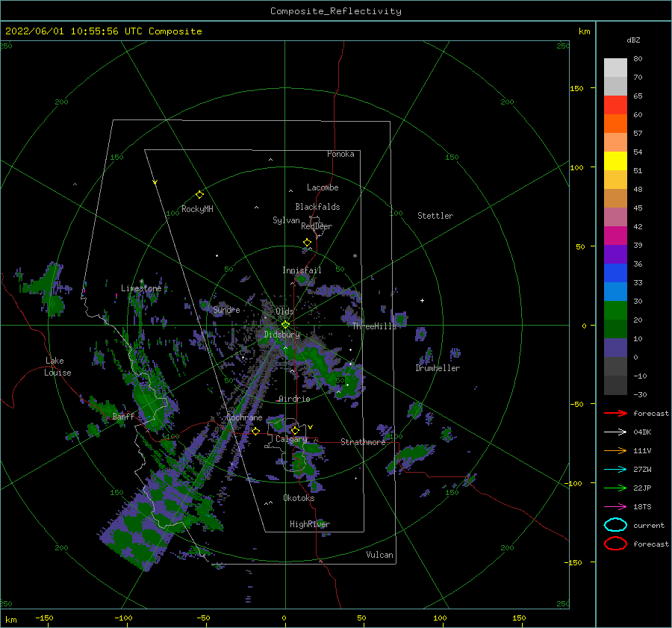The height and width of the screenshot is (628, 672).
Task: Pick the orange 57-60 dBZ swatch
Action: tap(615, 123)
